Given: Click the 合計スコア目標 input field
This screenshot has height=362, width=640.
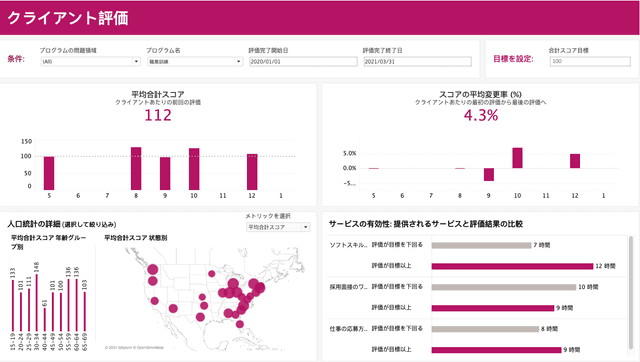Looking at the screenshot, I should (x=590, y=61).
